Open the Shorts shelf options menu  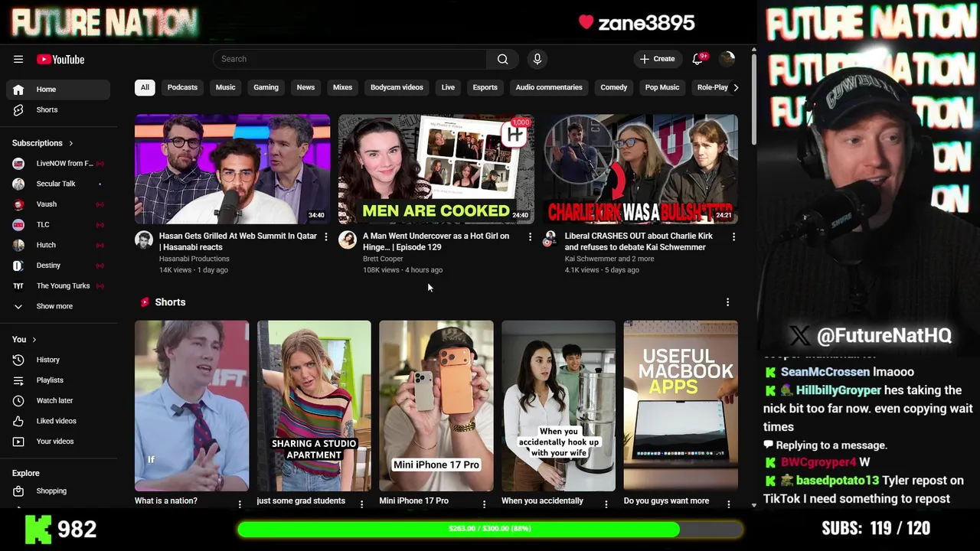tap(727, 302)
